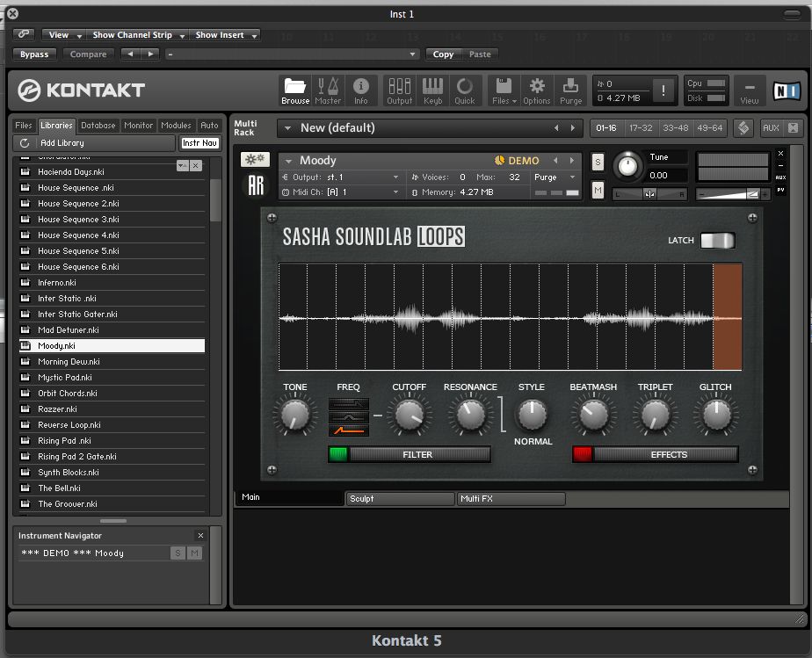Solo the Moody instrument
This screenshot has height=658, width=812.
(598, 162)
